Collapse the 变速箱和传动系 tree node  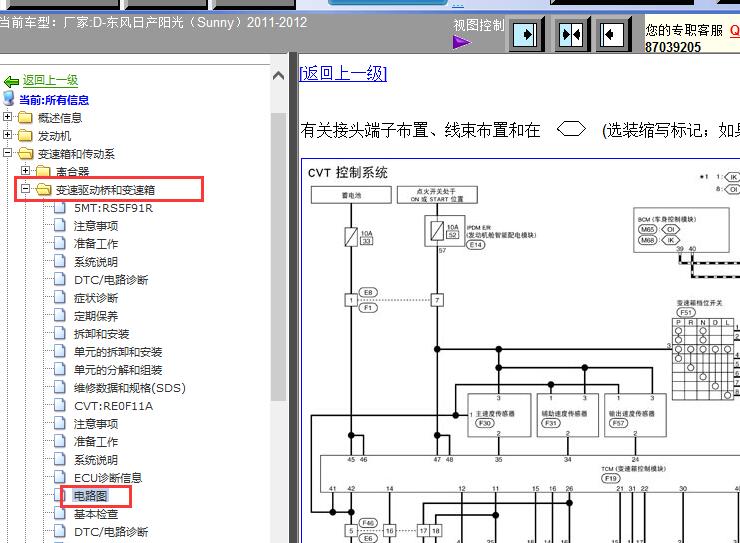(x=8, y=154)
